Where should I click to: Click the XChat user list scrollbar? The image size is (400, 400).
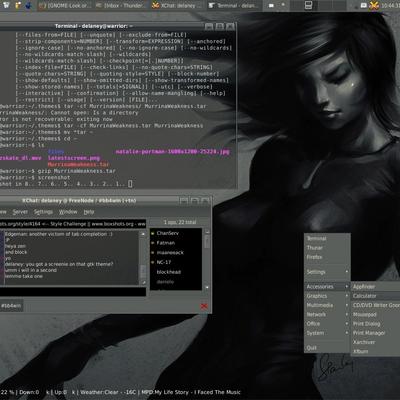coord(207,259)
